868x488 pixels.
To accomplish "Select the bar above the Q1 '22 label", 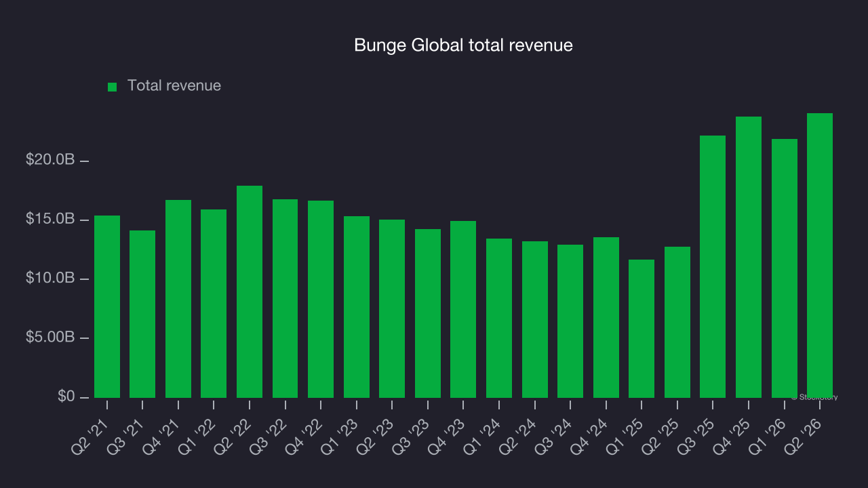I will click(214, 304).
